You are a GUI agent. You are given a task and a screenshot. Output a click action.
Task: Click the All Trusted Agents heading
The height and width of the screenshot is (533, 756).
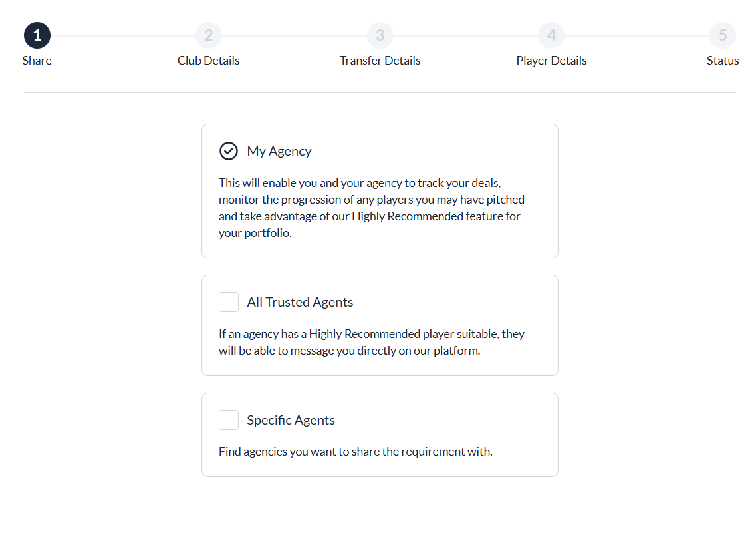click(300, 302)
